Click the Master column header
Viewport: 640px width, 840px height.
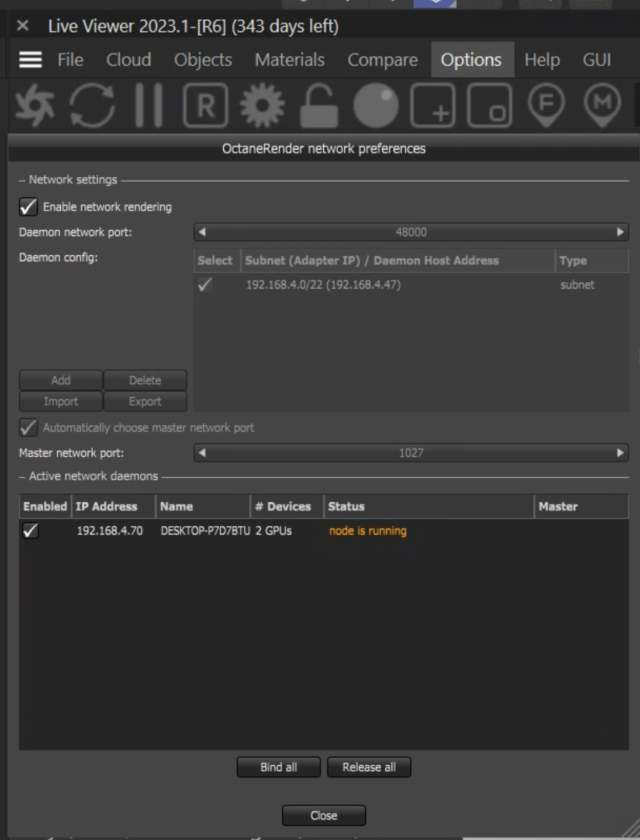(582, 506)
